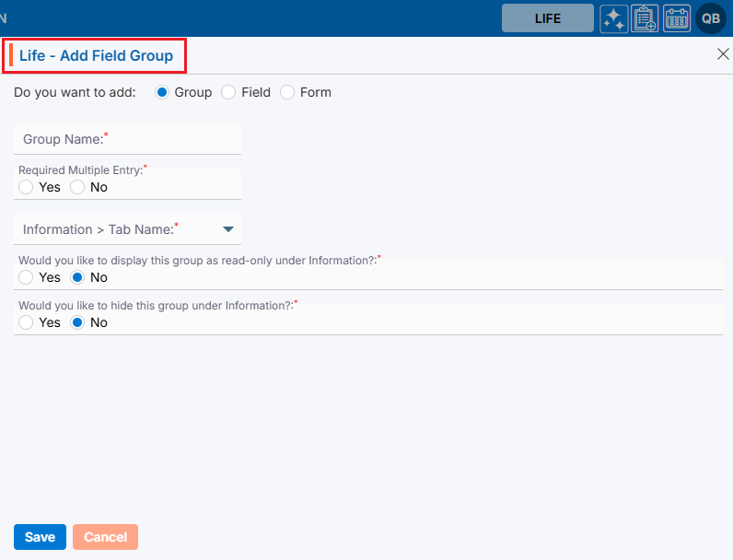Click the QB user avatar
This screenshot has height=560, width=733.
(711, 18)
